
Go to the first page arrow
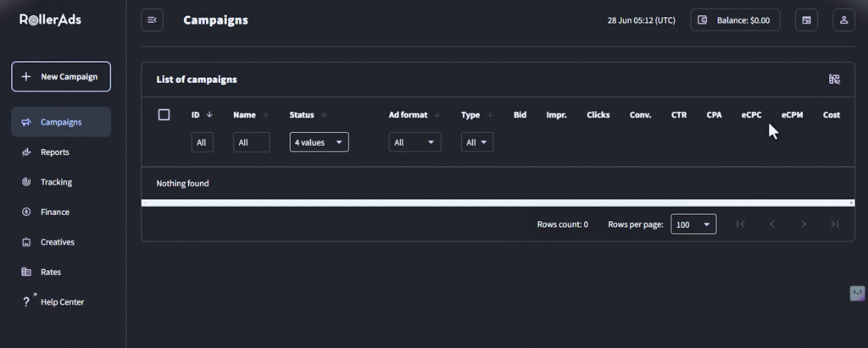coord(740,224)
